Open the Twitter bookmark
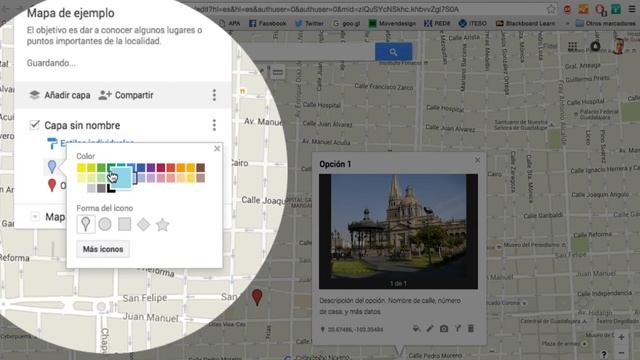 [309, 23]
